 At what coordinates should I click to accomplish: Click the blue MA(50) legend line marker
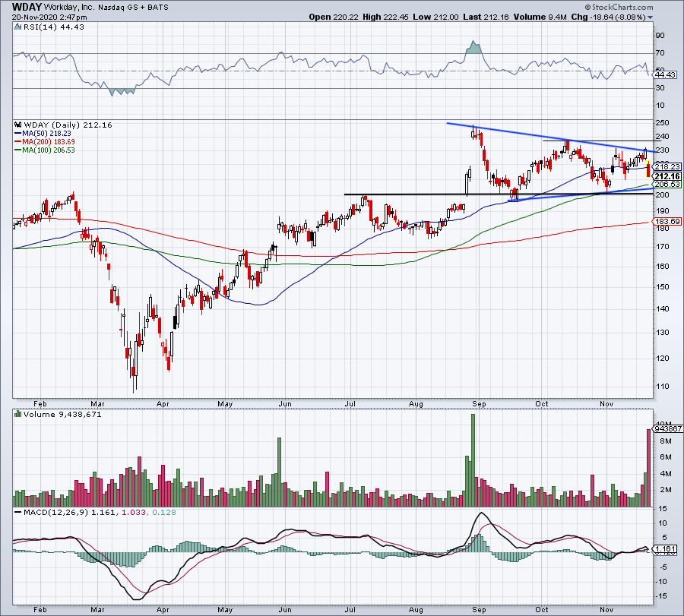point(18,134)
